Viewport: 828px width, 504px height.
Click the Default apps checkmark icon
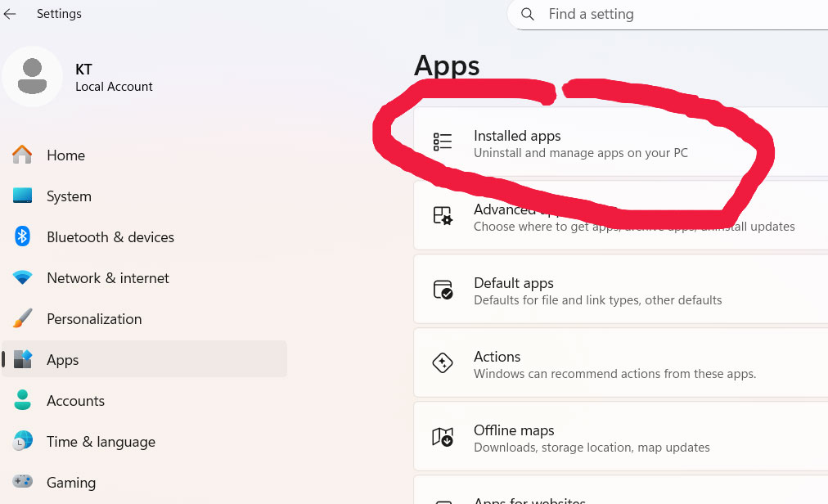(443, 289)
